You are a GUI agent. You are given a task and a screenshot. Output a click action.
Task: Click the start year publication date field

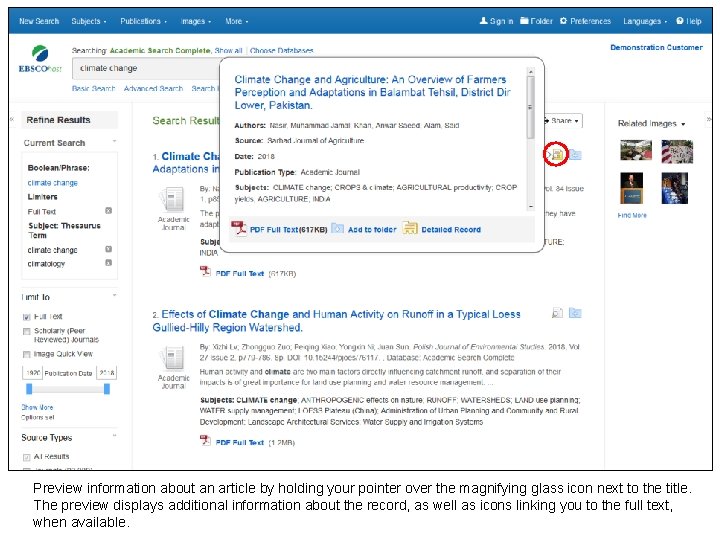point(32,373)
